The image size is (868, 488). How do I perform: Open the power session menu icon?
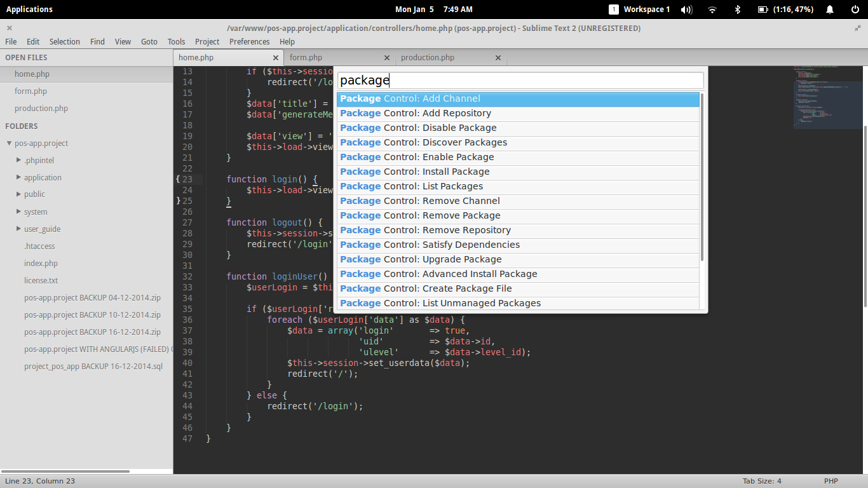(855, 10)
